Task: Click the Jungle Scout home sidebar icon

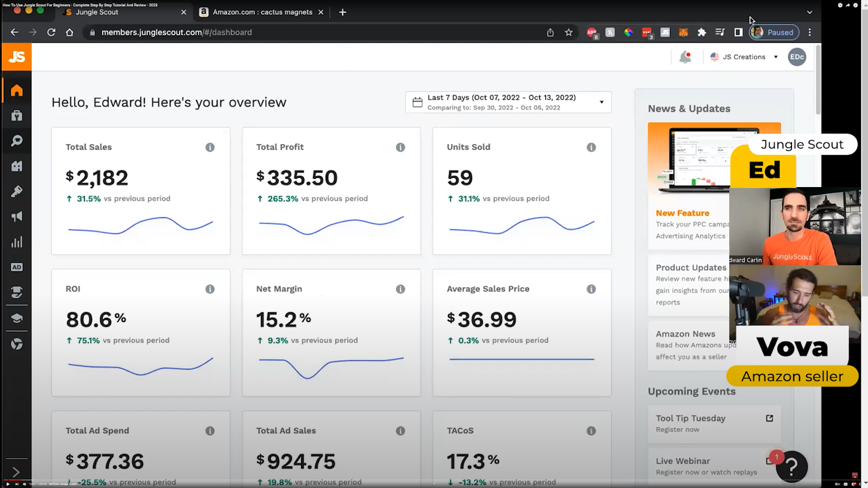Action: tap(17, 90)
